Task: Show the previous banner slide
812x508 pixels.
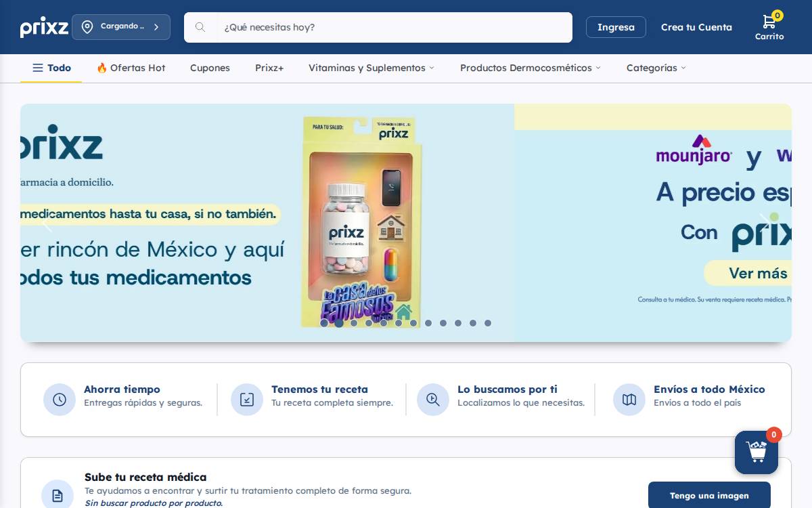Action: coord(46,222)
